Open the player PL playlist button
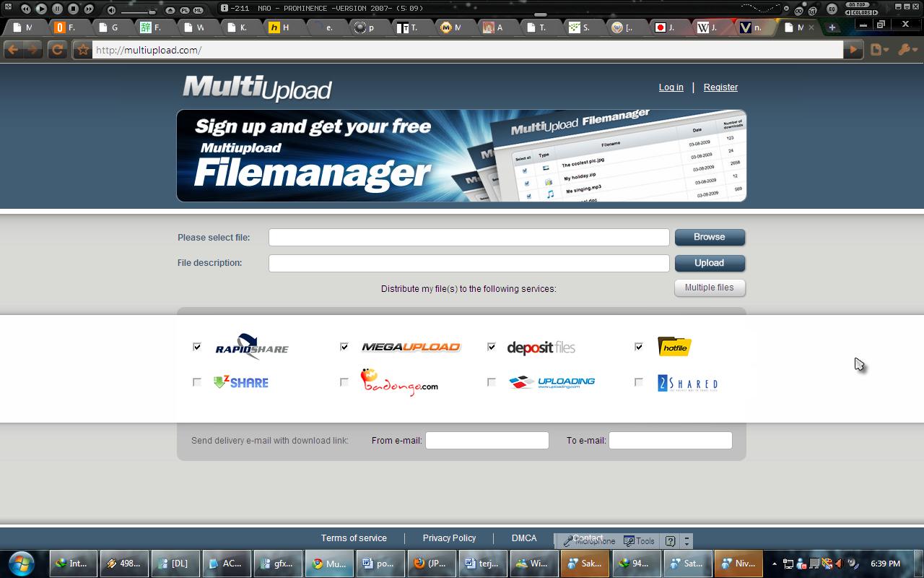The width and height of the screenshot is (924, 578). coord(184,10)
